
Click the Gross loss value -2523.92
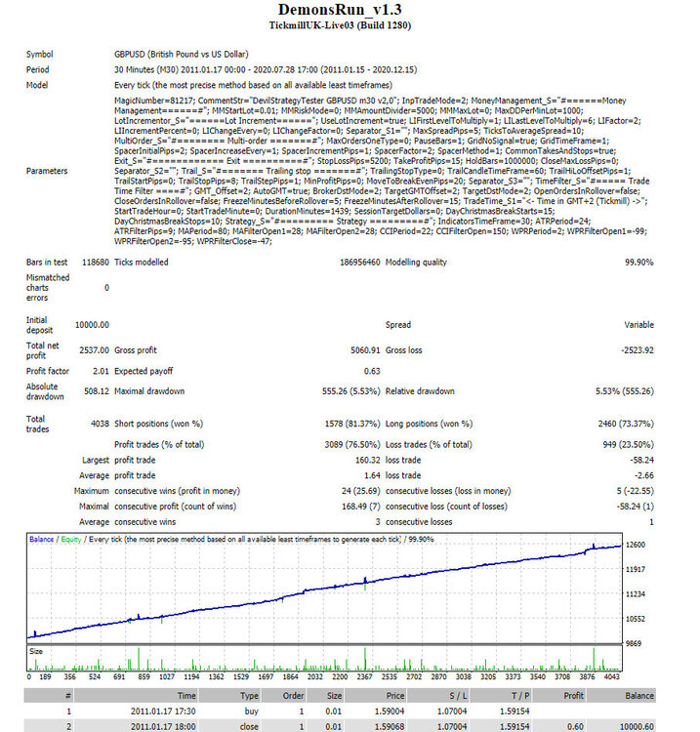(638, 350)
